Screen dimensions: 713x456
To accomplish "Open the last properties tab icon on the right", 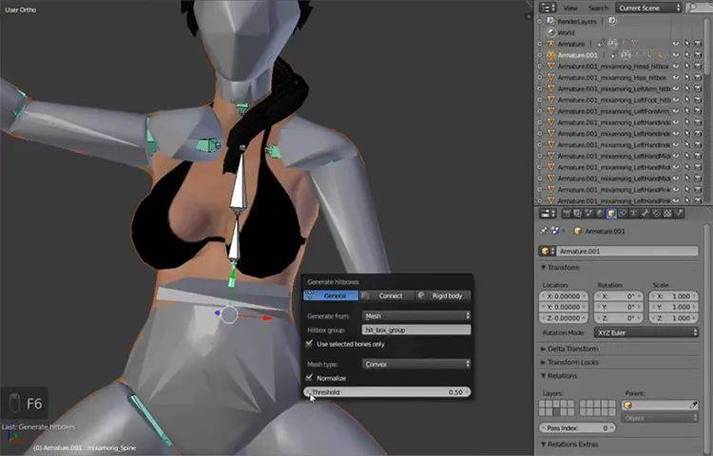I will pos(678,213).
